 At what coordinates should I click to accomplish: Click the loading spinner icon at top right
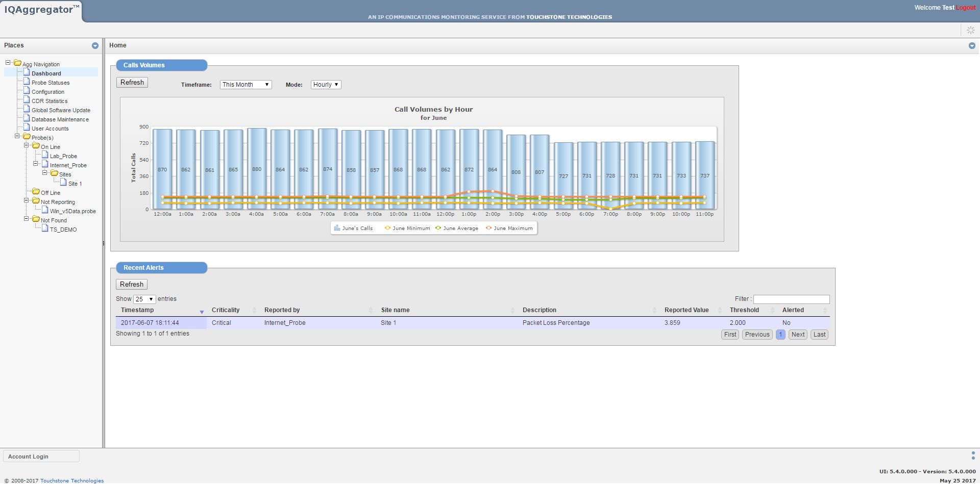point(970,31)
